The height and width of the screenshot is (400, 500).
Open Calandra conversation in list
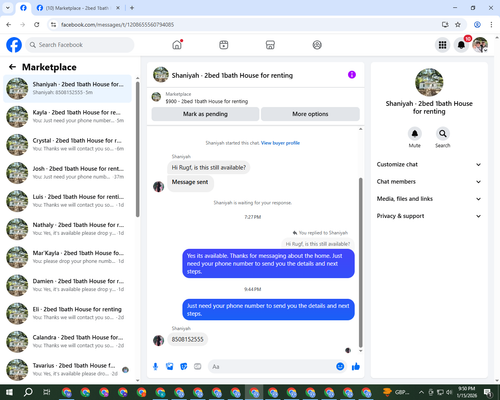coord(68,341)
